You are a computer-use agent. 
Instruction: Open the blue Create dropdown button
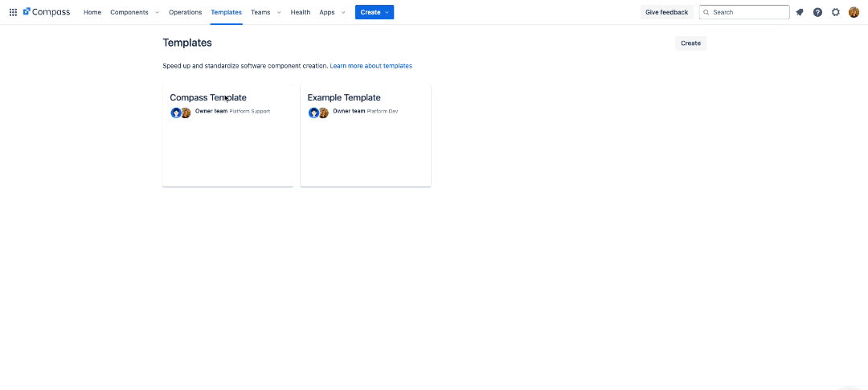click(375, 12)
